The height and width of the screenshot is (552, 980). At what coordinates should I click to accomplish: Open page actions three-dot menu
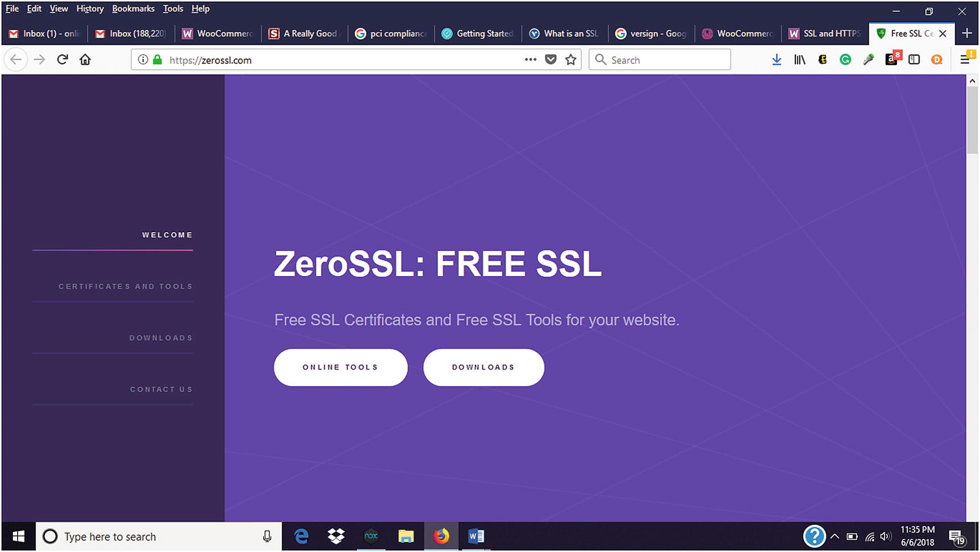click(531, 60)
